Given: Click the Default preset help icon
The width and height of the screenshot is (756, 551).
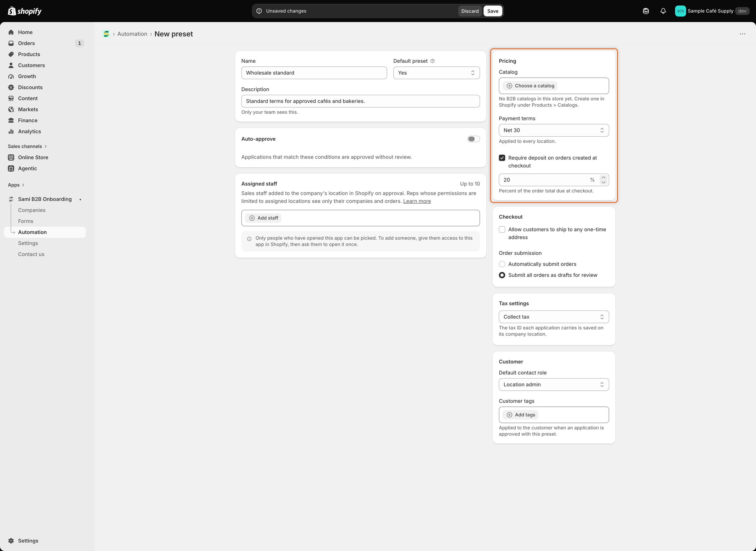Looking at the screenshot, I should (x=432, y=61).
